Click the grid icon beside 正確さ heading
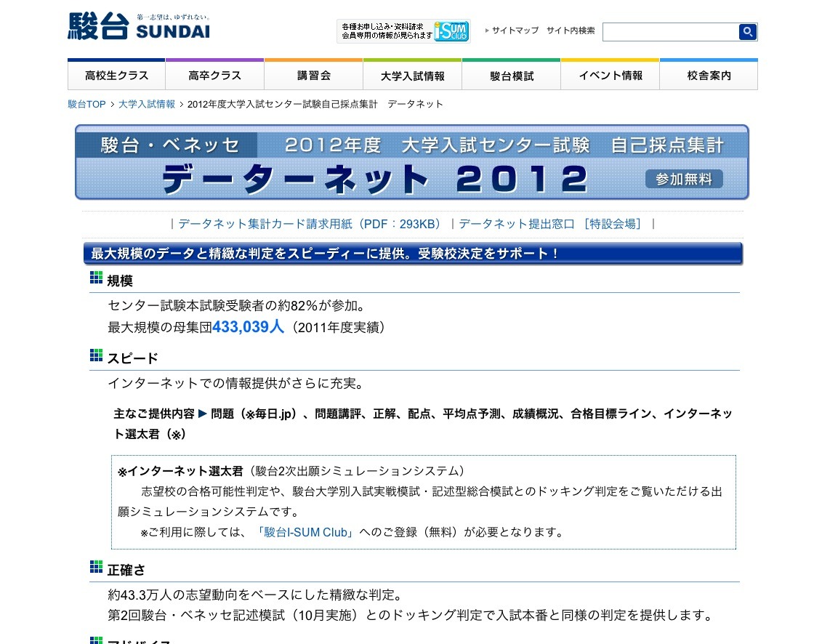This screenshot has height=644, width=822. click(96, 567)
